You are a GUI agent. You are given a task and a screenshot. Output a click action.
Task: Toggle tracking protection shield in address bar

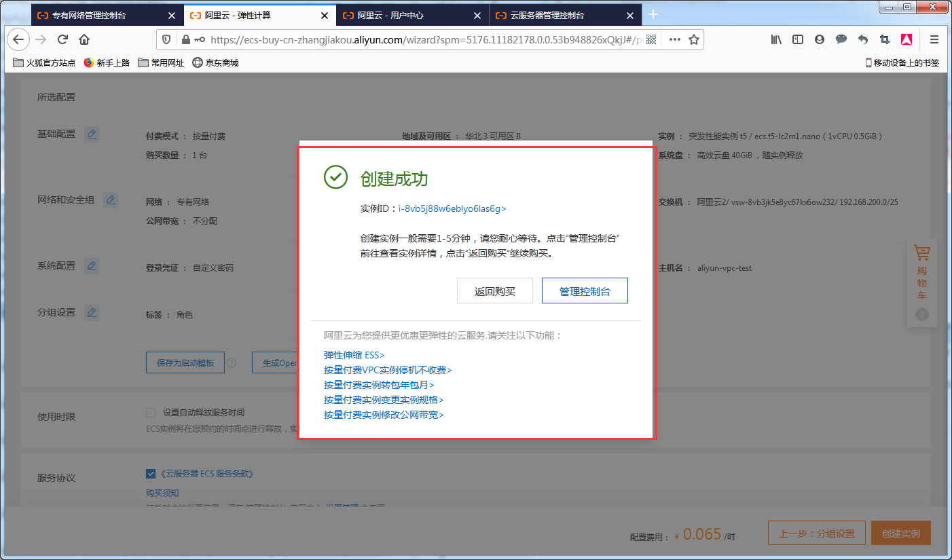pyautogui.click(x=165, y=39)
